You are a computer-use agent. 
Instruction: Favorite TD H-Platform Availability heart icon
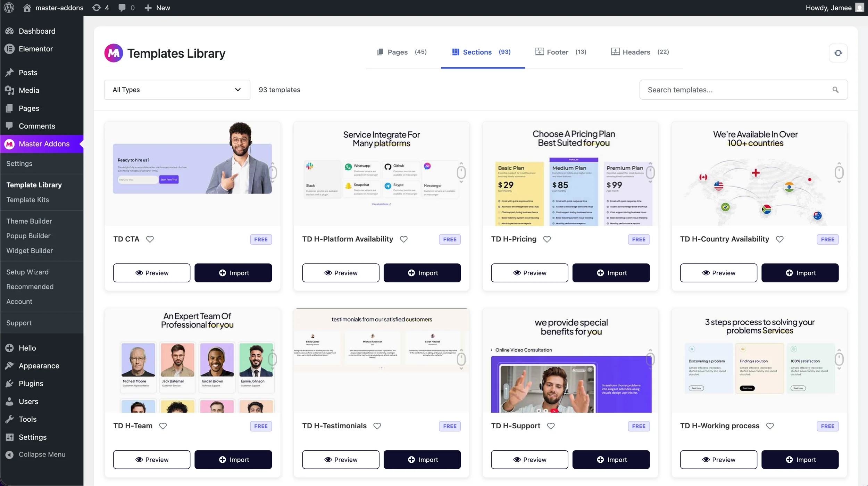tap(403, 239)
